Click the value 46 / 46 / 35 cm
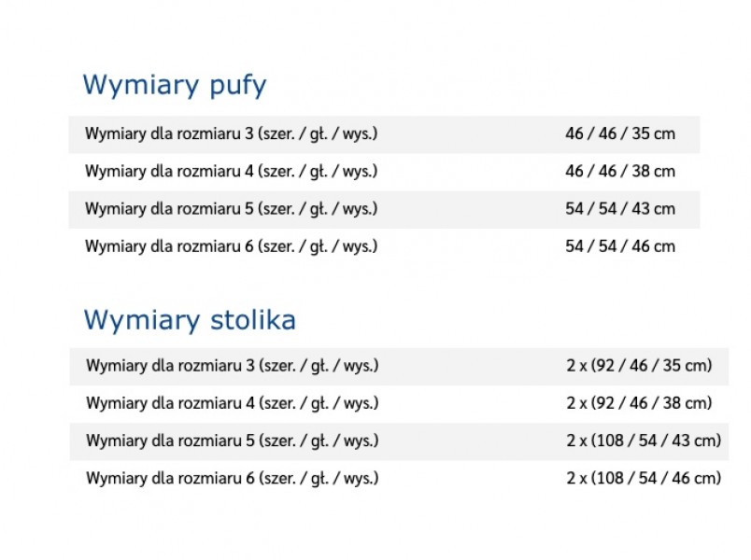 click(x=620, y=133)
